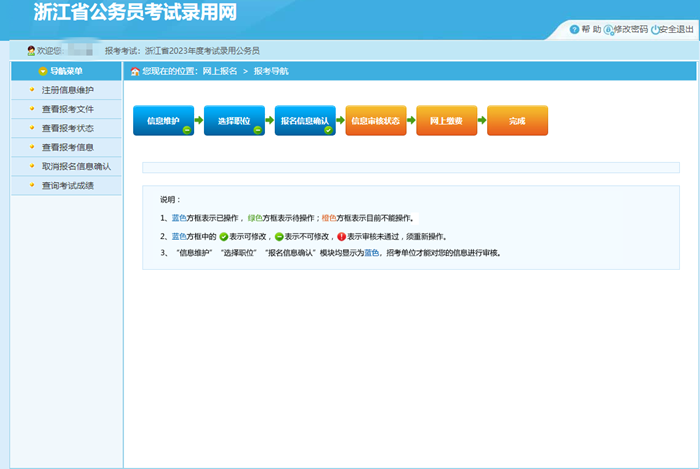Click the 帮助 help icon
Image resolution: width=700 pixels, height=469 pixels.
pos(574,30)
